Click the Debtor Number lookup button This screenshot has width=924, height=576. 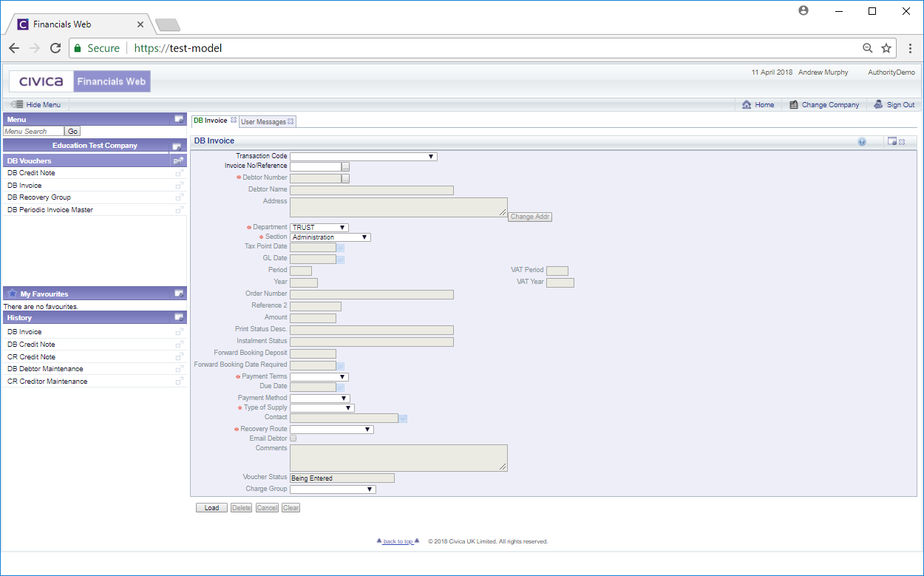[x=345, y=178]
